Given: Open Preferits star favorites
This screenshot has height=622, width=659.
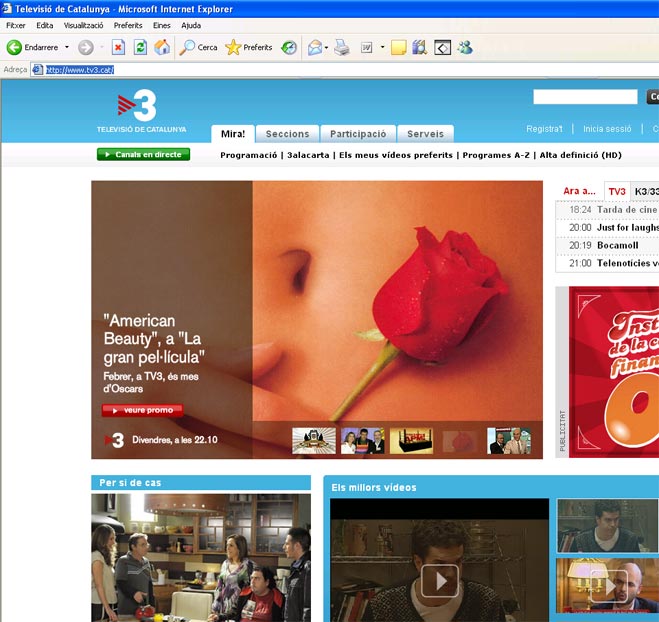Looking at the screenshot, I should click(249, 47).
